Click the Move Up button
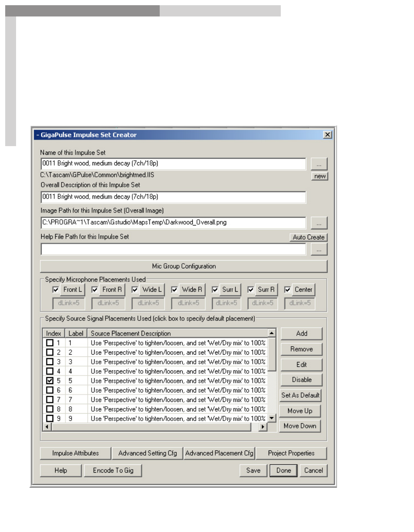 pyautogui.click(x=299, y=411)
